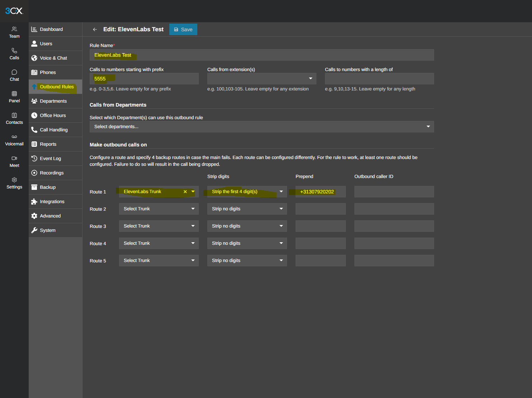
Task: Open Route 5 Strip no digits dropdown
Action: click(x=247, y=261)
